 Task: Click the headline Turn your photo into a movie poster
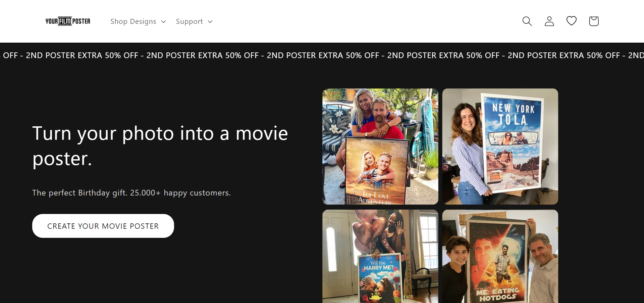click(x=160, y=146)
